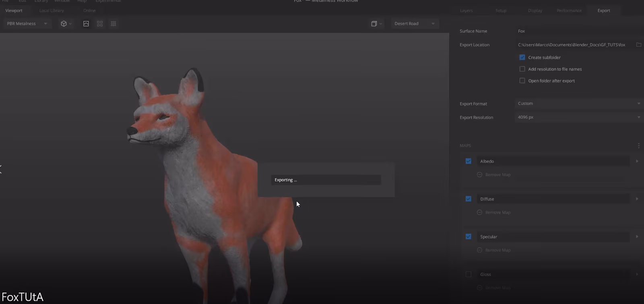Image resolution: width=644 pixels, height=304 pixels.
Task: Expand the Albedo map settings arrow
Action: pos(637,161)
